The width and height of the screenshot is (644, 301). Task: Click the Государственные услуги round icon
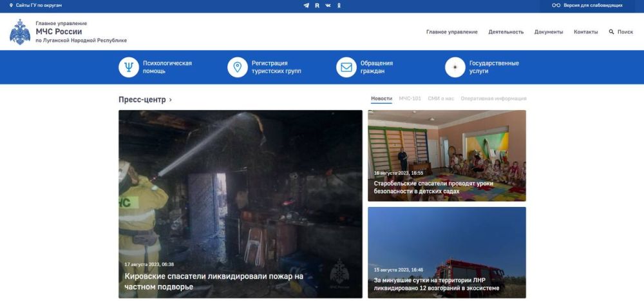[x=455, y=67]
